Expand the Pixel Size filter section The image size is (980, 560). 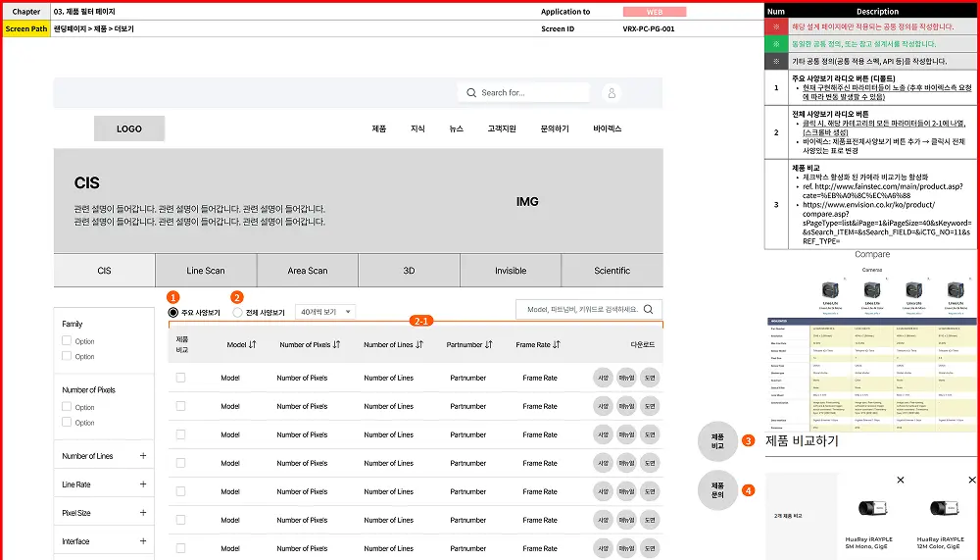pos(143,513)
